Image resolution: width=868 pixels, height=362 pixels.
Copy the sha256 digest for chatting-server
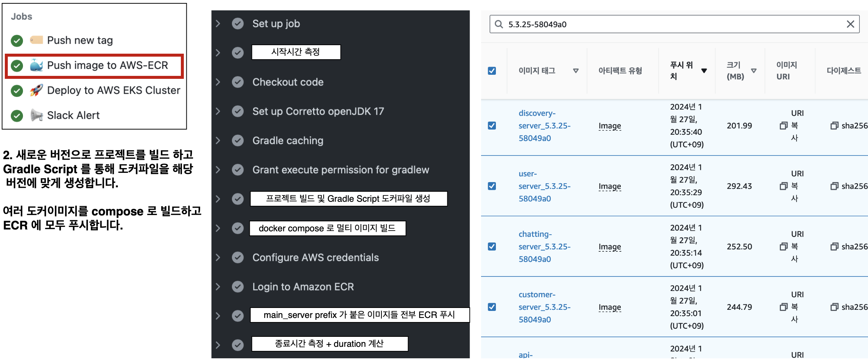(x=834, y=247)
